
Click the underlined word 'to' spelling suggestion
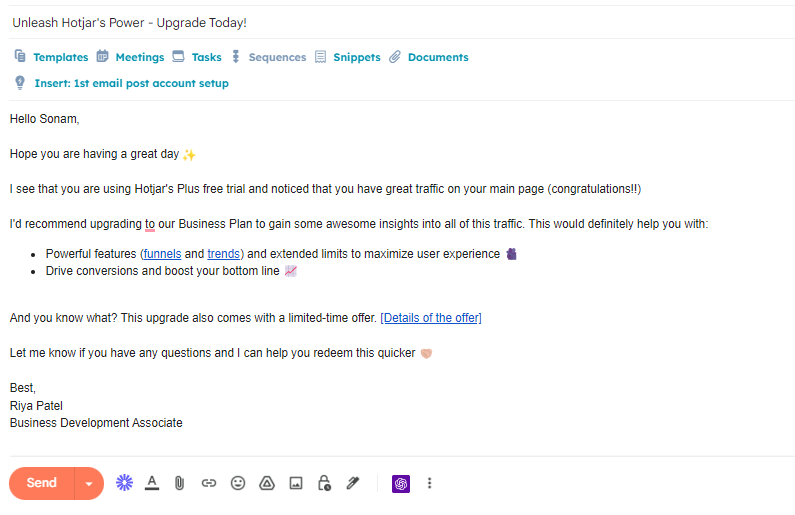(x=150, y=225)
